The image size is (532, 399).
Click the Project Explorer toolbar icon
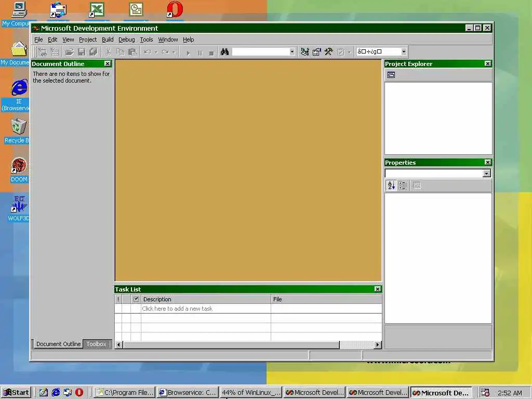pyautogui.click(x=304, y=52)
